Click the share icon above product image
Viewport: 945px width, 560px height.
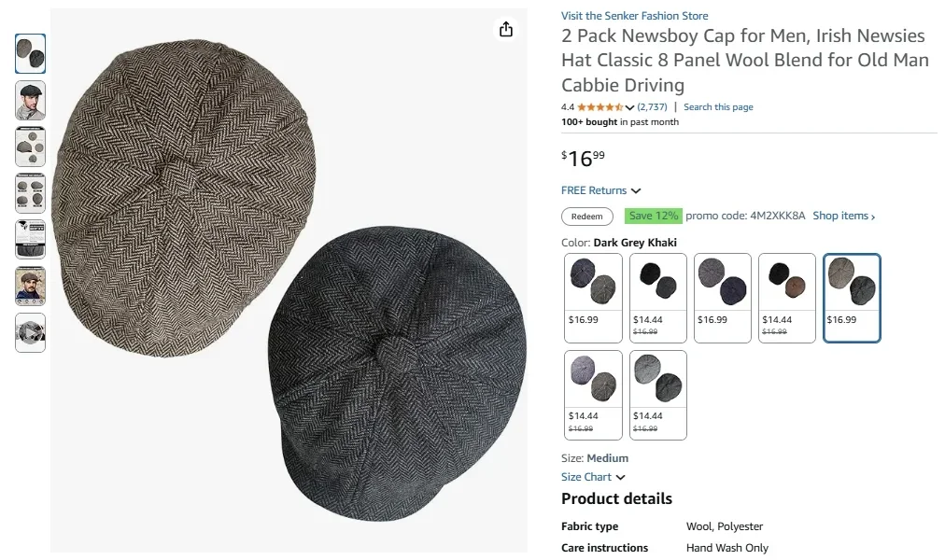[505, 29]
